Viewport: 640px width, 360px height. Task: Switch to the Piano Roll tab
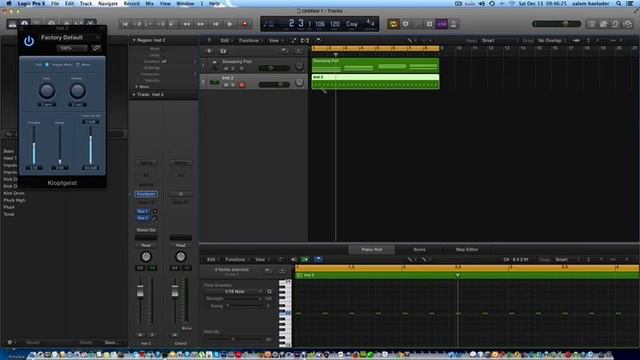click(x=371, y=249)
